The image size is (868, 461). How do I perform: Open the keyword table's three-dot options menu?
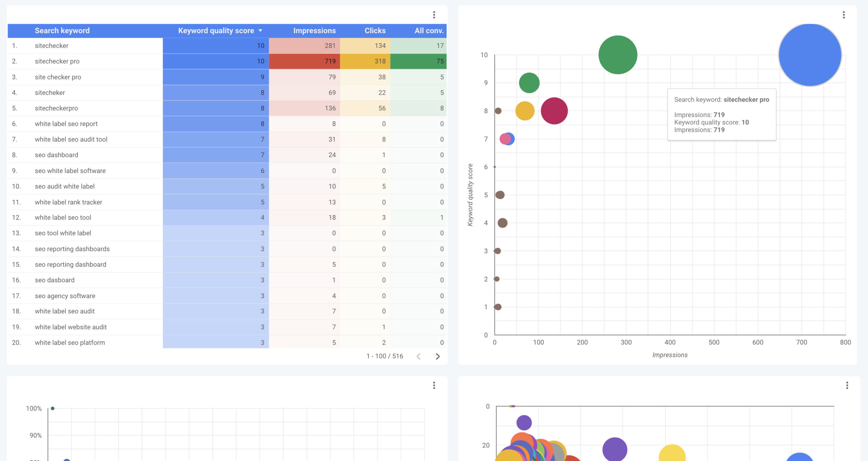(x=434, y=15)
